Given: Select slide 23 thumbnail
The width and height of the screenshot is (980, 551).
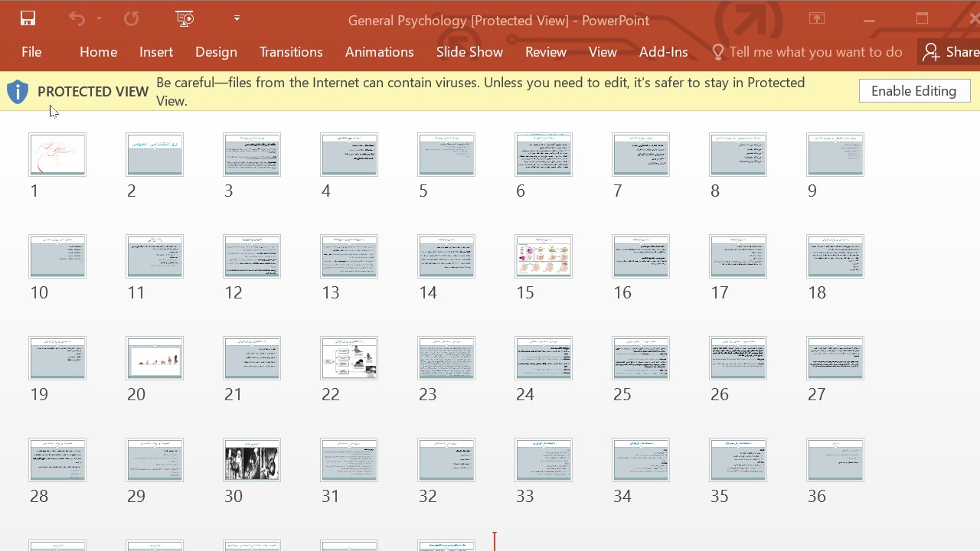Looking at the screenshot, I should tap(446, 358).
